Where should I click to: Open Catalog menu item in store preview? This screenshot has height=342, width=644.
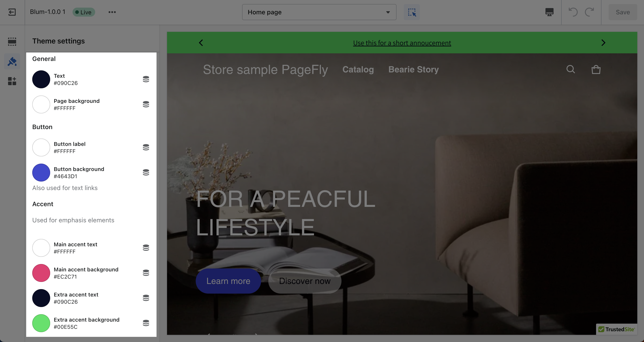point(358,69)
